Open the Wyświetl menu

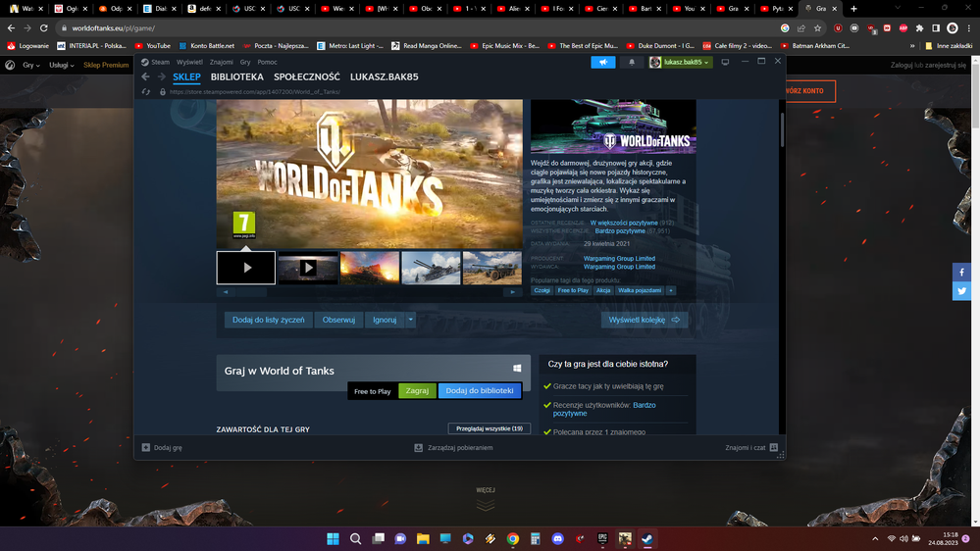189,62
